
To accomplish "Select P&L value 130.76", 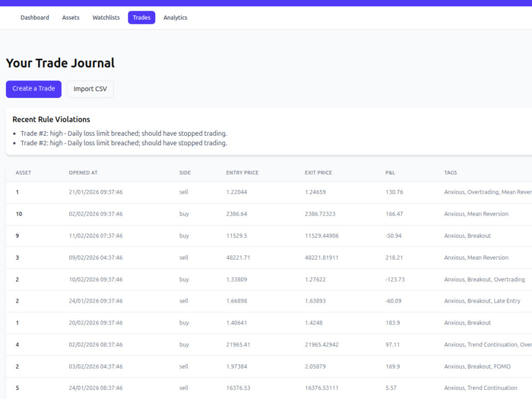I will [394, 192].
